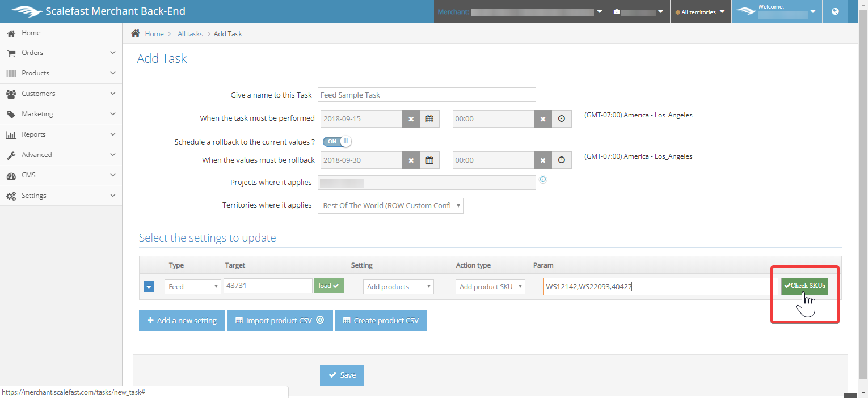Screen dimensions: 868x398
Task: Clear the rollback time 00:00 value
Action: coord(543,160)
